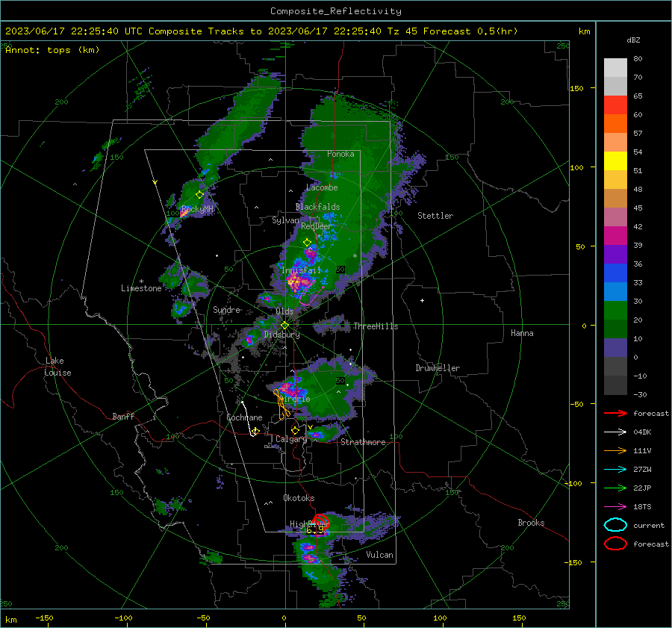Select the green 22JP track arrow
Screen dimensions: 672x628
click(x=615, y=488)
